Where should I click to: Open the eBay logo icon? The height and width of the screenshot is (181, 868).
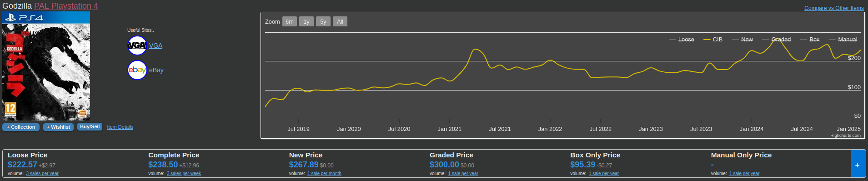pyautogui.click(x=137, y=70)
